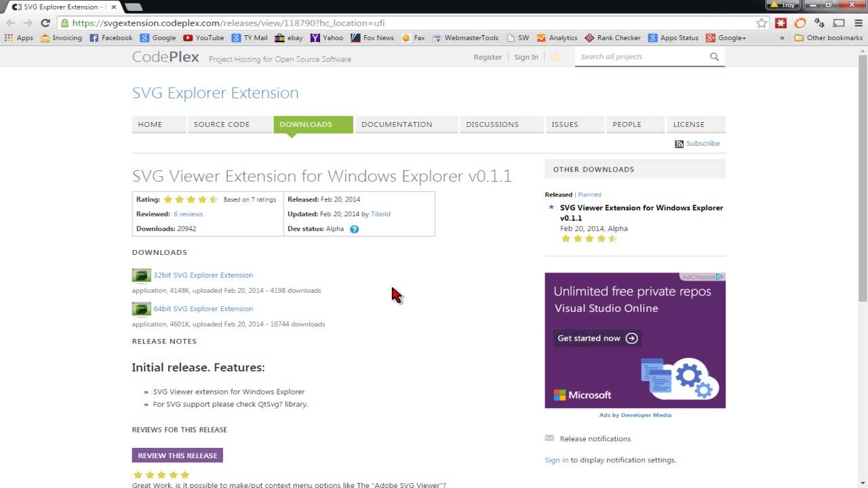Click the Ads by Developer Media link

point(635,415)
